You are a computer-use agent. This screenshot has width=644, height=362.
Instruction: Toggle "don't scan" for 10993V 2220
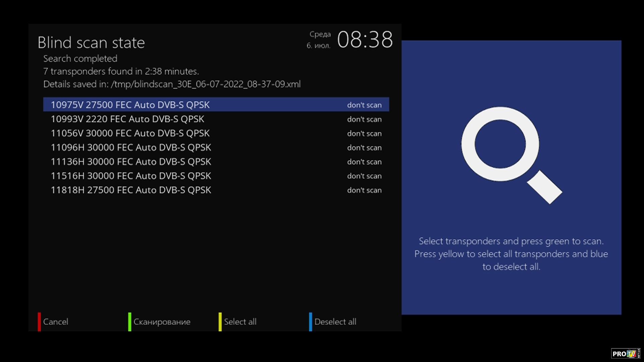tap(364, 119)
